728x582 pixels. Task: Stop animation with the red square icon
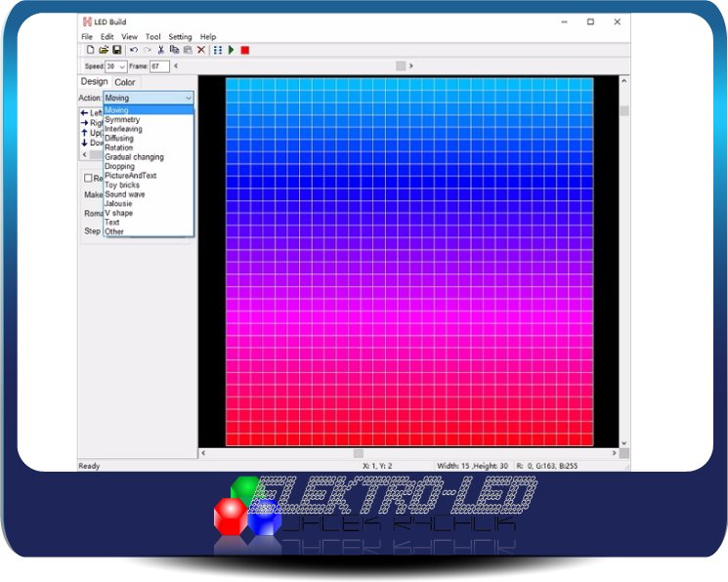pos(245,50)
